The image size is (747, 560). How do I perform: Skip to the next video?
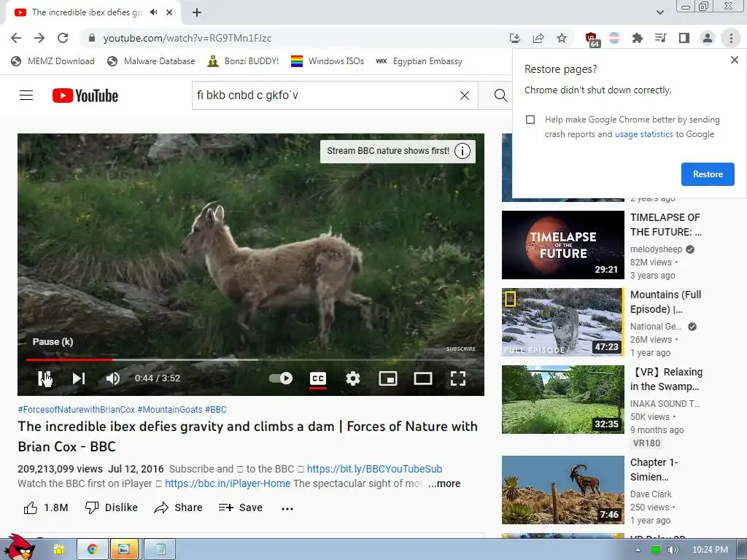coord(79,378)
